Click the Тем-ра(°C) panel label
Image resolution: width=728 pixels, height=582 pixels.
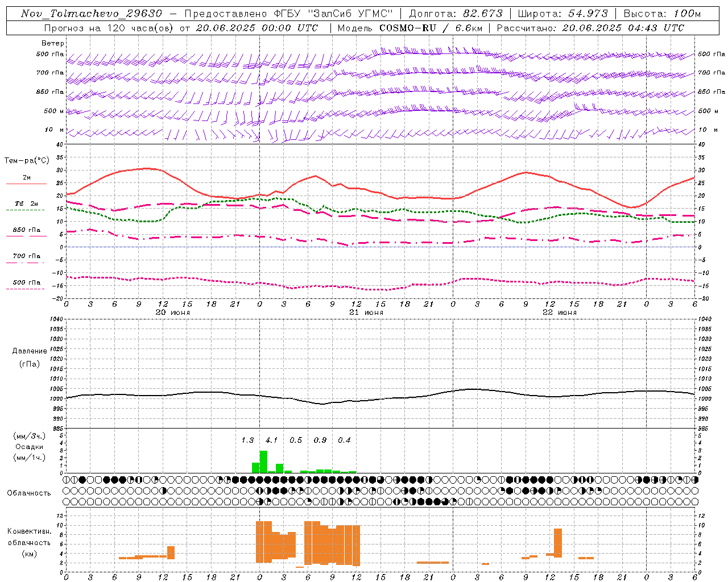coord(27,161)
